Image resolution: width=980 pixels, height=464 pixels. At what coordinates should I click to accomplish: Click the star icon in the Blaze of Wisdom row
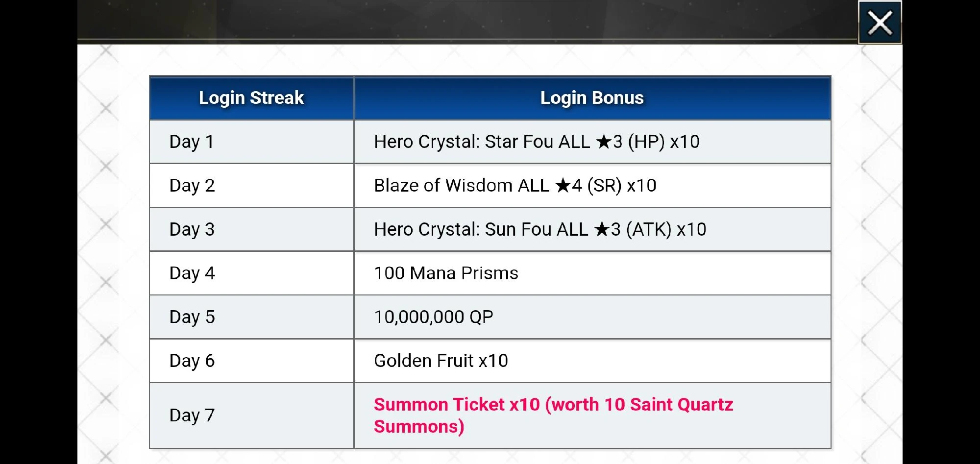563,186
